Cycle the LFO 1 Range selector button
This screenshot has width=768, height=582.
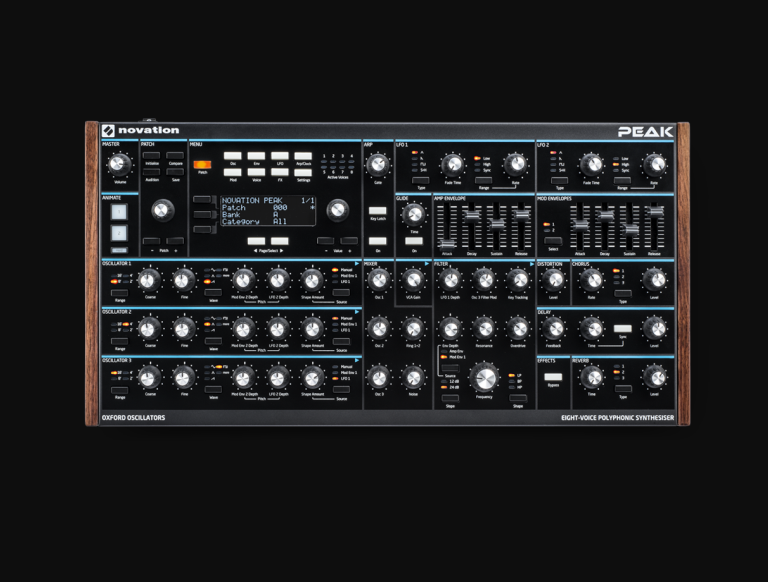point(483,180)
